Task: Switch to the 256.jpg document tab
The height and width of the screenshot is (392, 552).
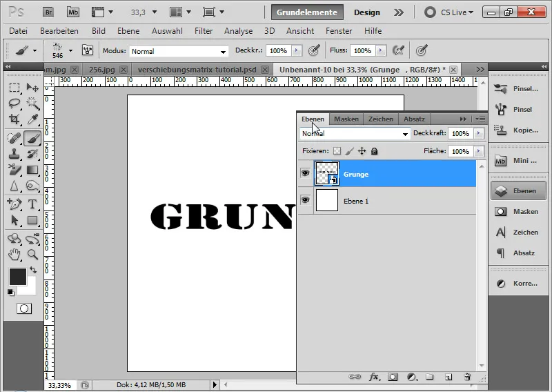Action: pyautogui.click(x=102, y=70)
